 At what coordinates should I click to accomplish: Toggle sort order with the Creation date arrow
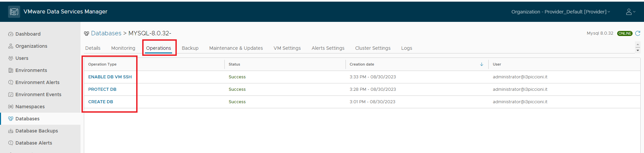(x=482, y=64)
